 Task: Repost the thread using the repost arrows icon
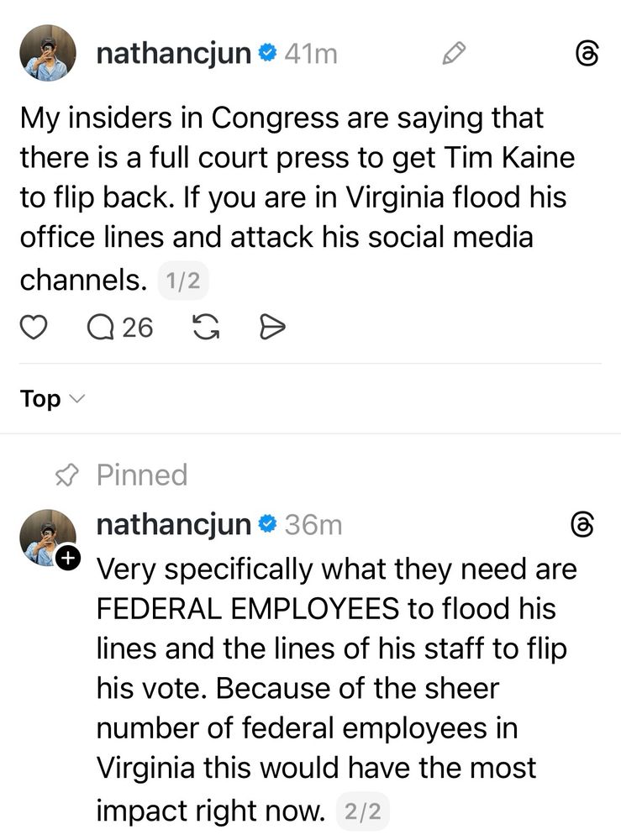[206, 328]
